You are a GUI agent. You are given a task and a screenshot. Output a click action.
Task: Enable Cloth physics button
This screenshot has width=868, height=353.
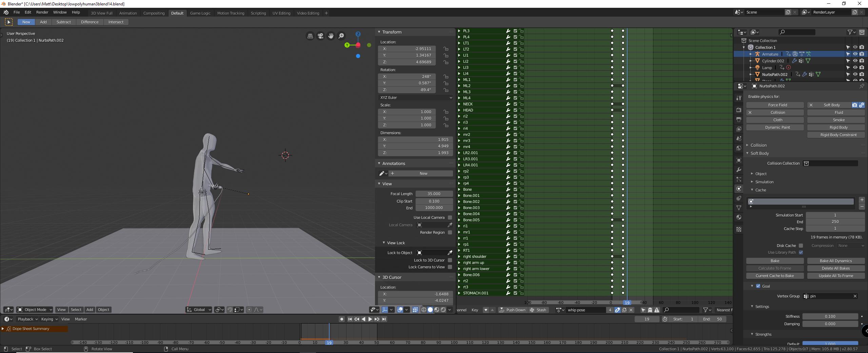[x=775, y=120]
